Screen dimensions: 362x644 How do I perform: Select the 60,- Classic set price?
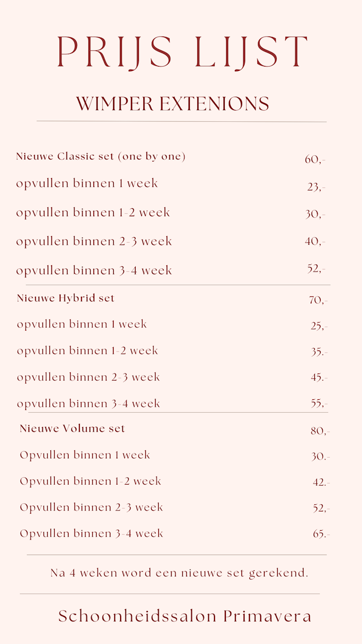[315, 159]
